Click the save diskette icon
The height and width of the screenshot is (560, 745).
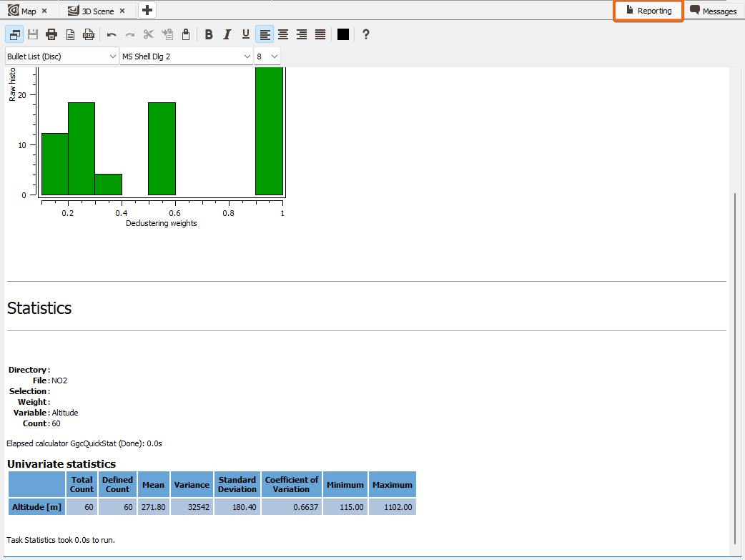(33, 34)
